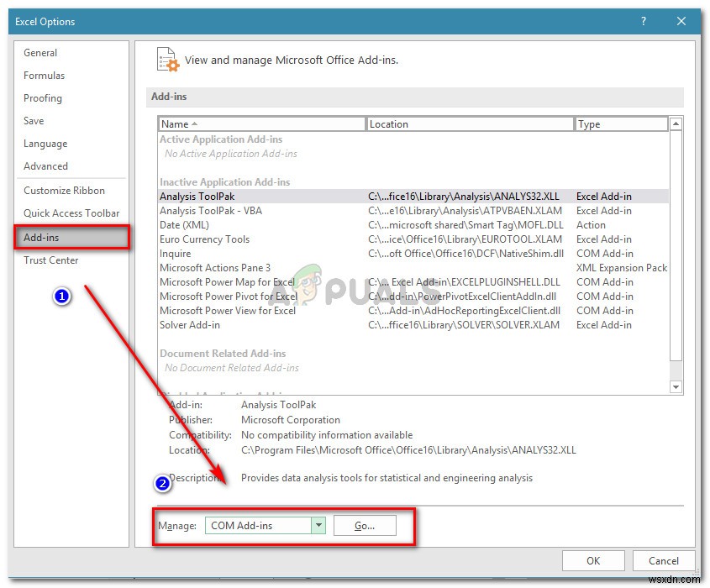Open Proofing settings
The image size is (710, 588).
tap(43, 98)
